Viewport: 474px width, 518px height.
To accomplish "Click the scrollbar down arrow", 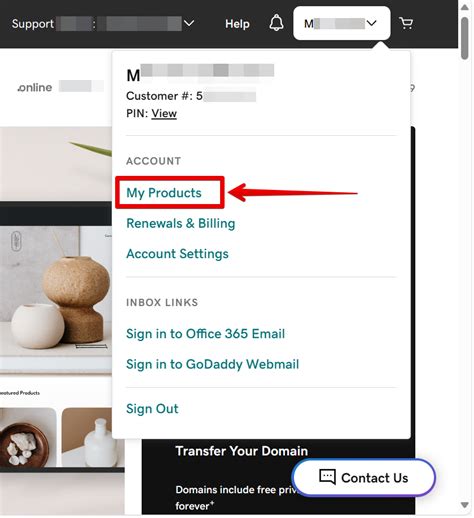I will coord(465,505).
